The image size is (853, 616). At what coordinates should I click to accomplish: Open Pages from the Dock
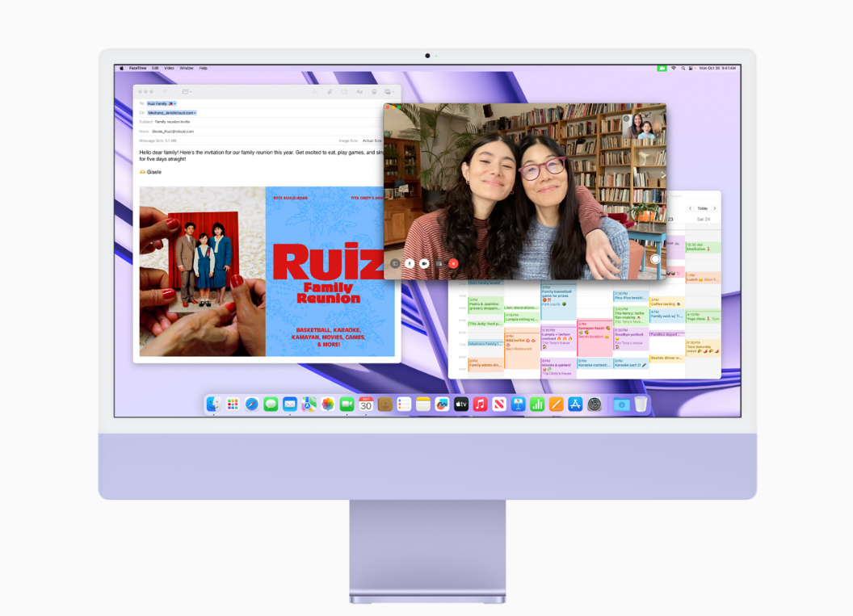pyautogui.click(x=556, y=404)
